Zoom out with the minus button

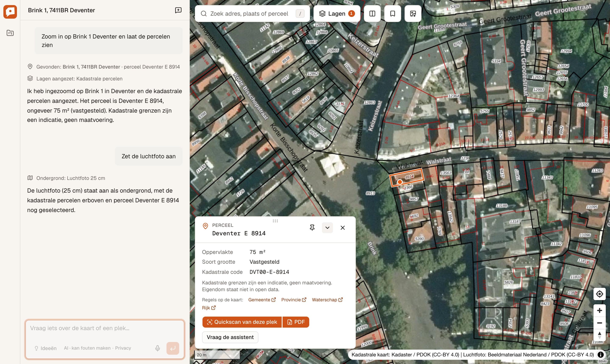(x=599, y=323)
